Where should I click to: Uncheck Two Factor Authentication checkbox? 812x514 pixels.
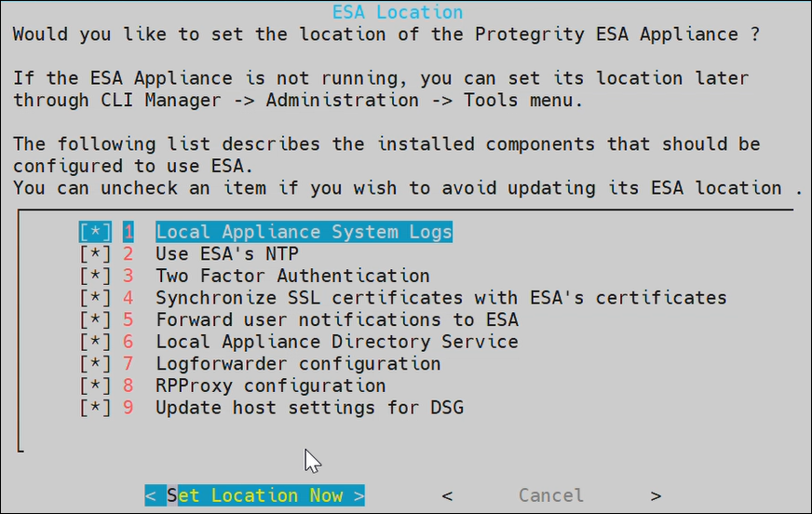click(95, 276)
